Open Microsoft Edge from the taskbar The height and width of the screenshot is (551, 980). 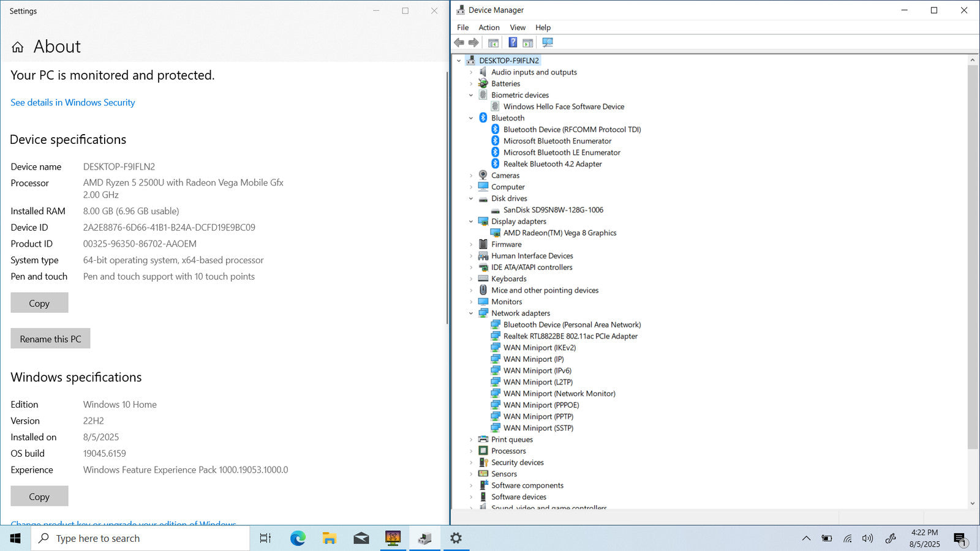pyautogui.click(x=298, y=538)
